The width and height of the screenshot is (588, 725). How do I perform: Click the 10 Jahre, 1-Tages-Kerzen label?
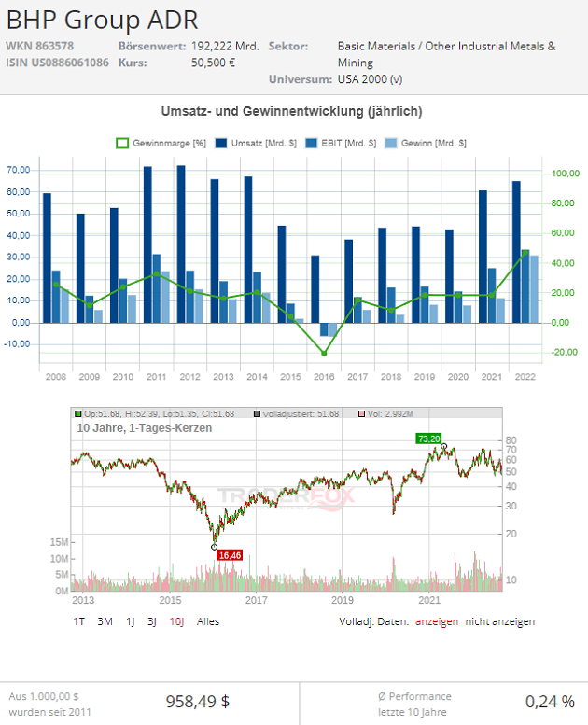[145, 428]
